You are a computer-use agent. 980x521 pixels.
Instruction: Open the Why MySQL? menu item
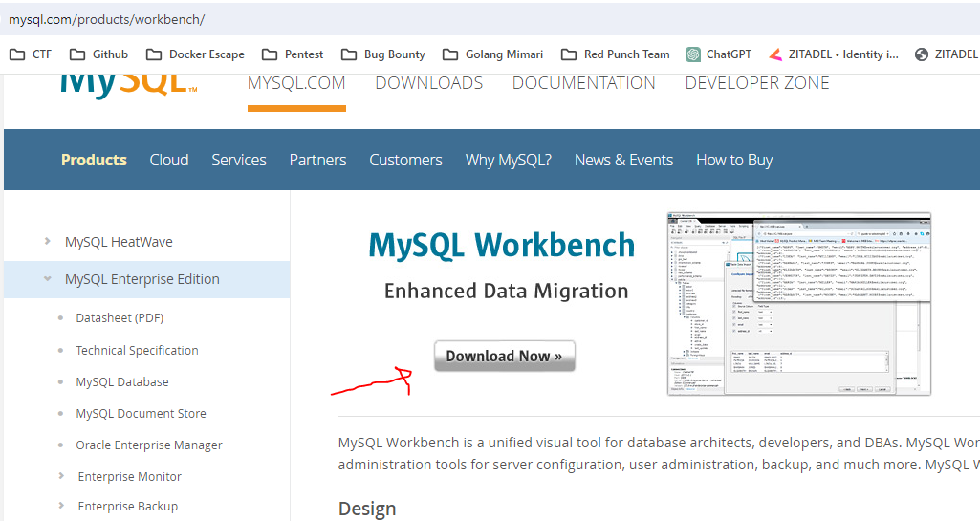pyautogui.click(x=508, y=160)
